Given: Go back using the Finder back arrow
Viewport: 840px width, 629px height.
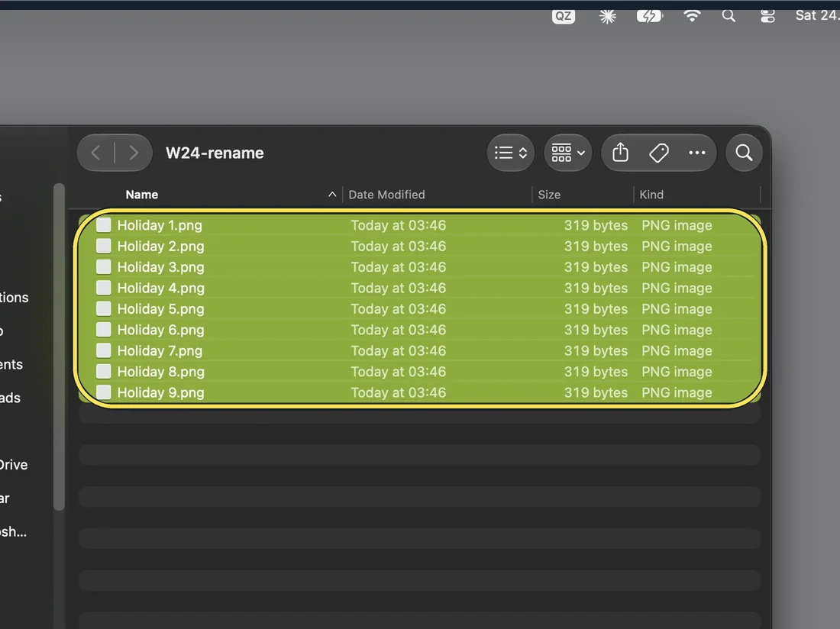Looking at the screenshot, I should [96, 153].
